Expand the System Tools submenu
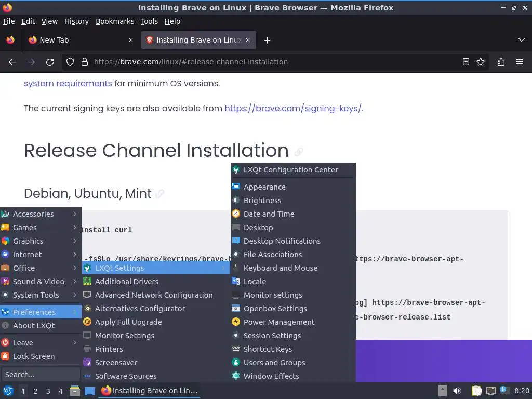Screen dimensions: 532x399 pyautogui.click(x=41, y=295)
